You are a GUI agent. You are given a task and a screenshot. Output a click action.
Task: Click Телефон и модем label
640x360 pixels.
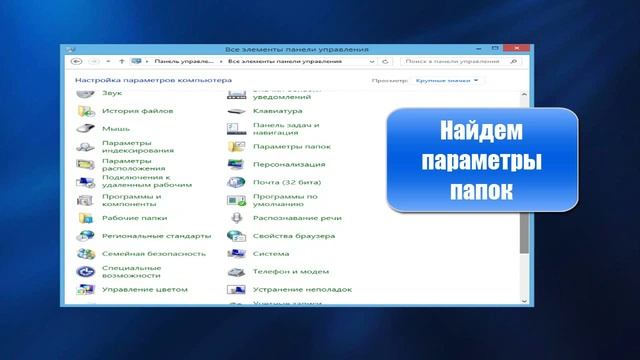(x=291, y=271)
